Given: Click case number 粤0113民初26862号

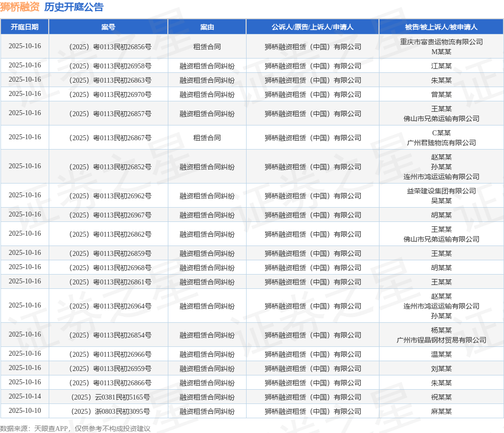Looking at the screenshot, I should tap(110, 235).
